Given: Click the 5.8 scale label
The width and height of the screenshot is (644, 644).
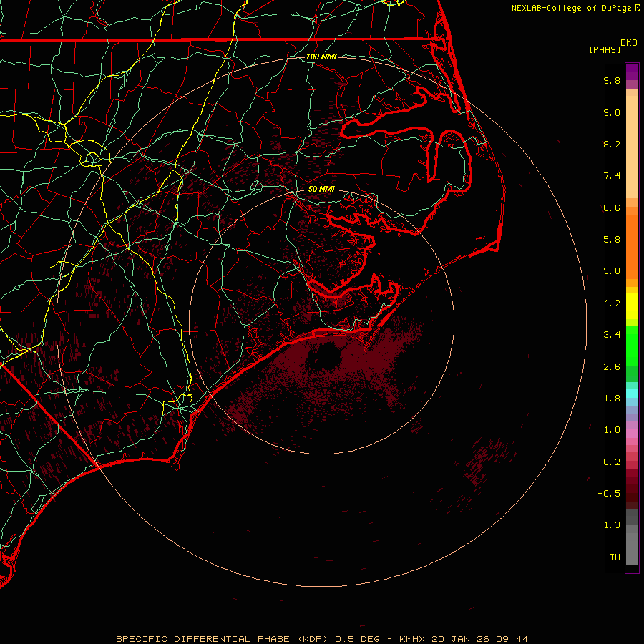Looking at the screenshot, I should pyautogui.click(x=612, y=240).
